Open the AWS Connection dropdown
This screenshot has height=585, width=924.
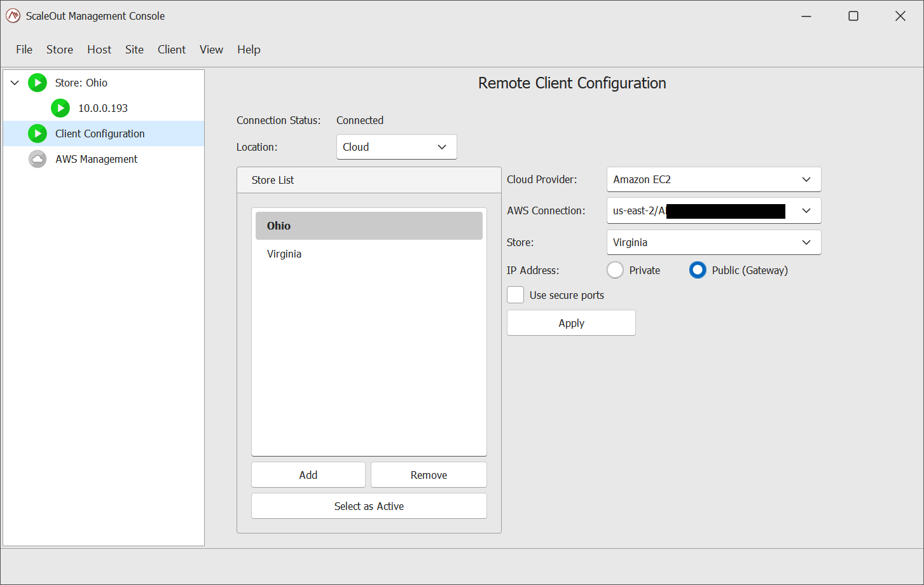click(x=714, y=210)
